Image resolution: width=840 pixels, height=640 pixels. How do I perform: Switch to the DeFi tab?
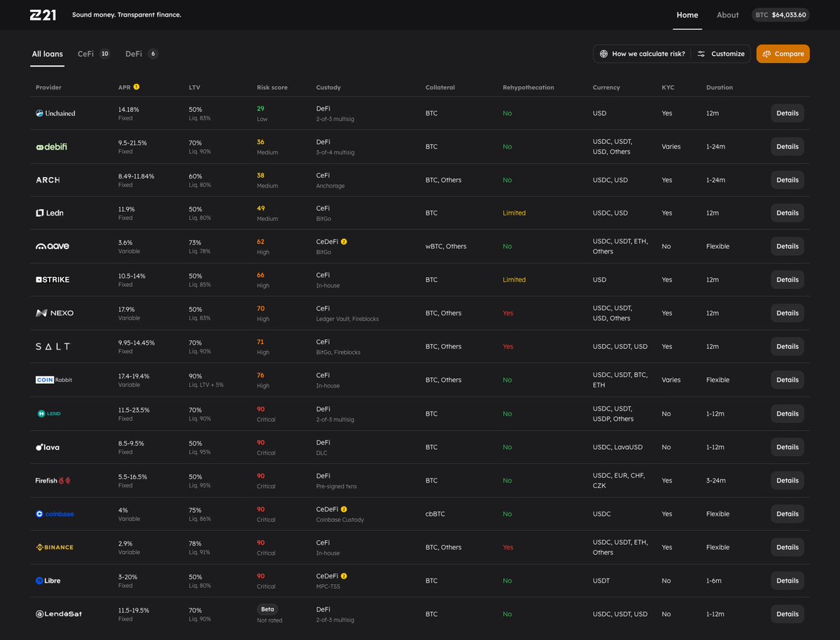tap(141, 54)
